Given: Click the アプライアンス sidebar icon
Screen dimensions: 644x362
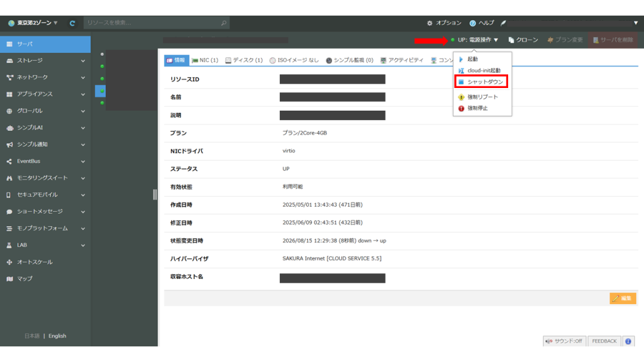Looking at the screenshot, I should [9, 94].
